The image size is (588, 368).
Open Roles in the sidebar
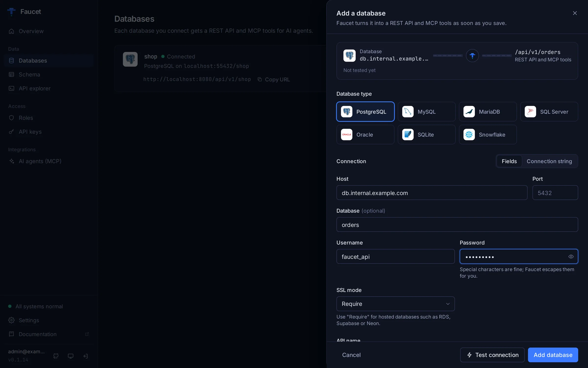point(49,118)
